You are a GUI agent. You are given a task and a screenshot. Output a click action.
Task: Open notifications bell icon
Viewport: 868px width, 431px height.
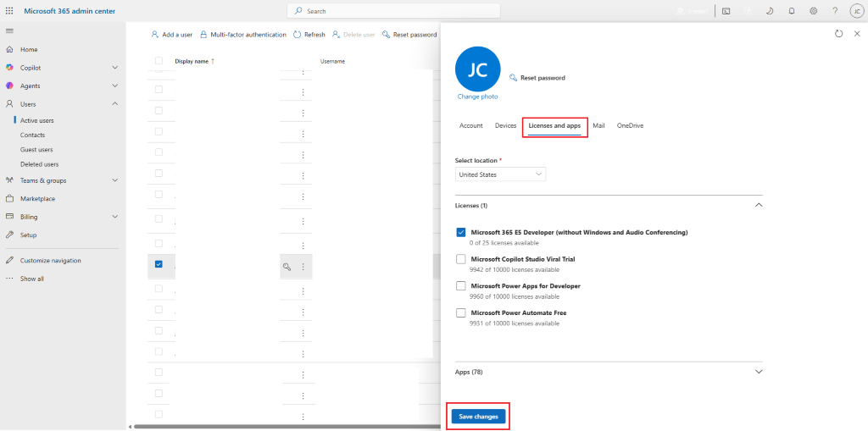(792, 10)
